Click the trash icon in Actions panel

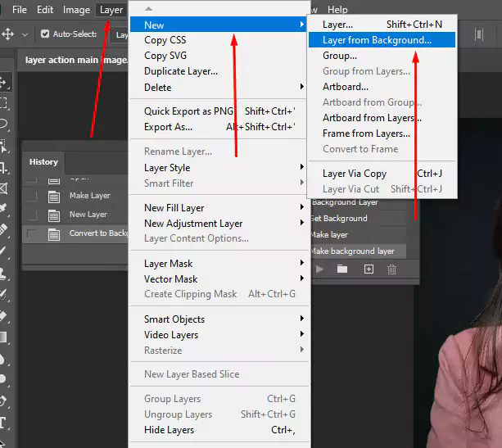pyautogui.click(x=392, y=269)
